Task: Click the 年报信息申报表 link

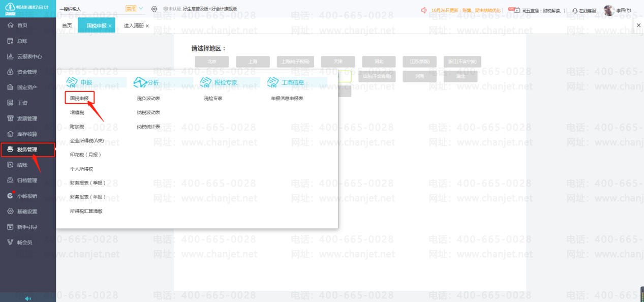Action: pyautogui.click(x=287, y=99)
